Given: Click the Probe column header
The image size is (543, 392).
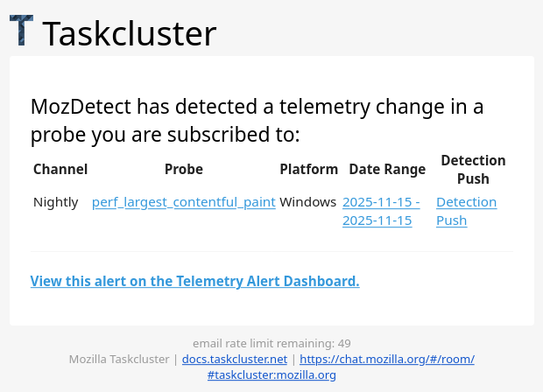Looking at the screenshot, I should click(184, 170).
